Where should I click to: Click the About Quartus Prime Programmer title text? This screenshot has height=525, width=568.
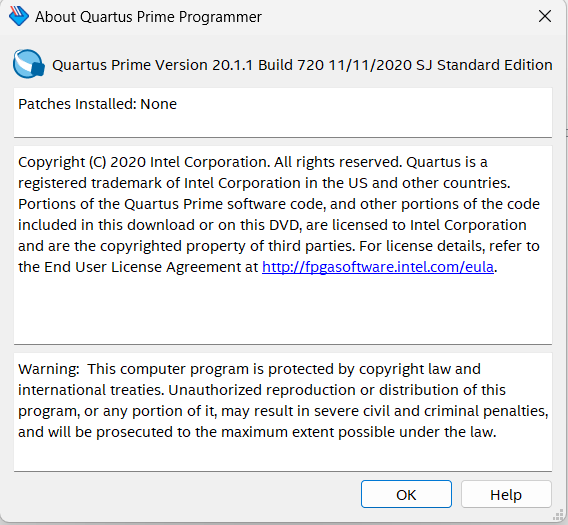[x=148, y=17]
